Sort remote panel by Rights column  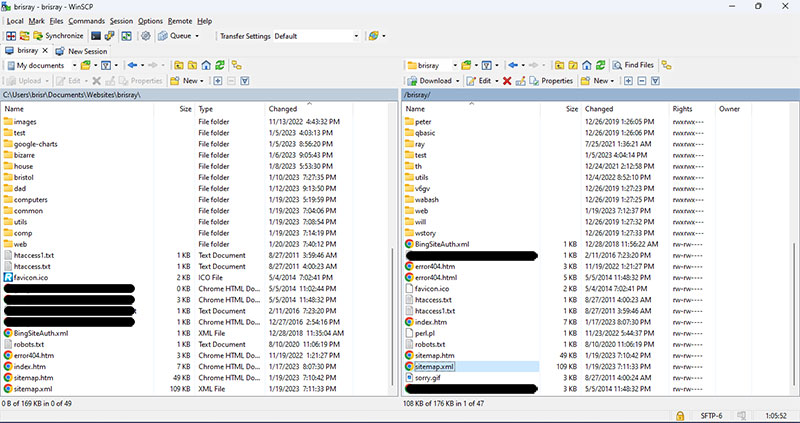tap(691, 109)
